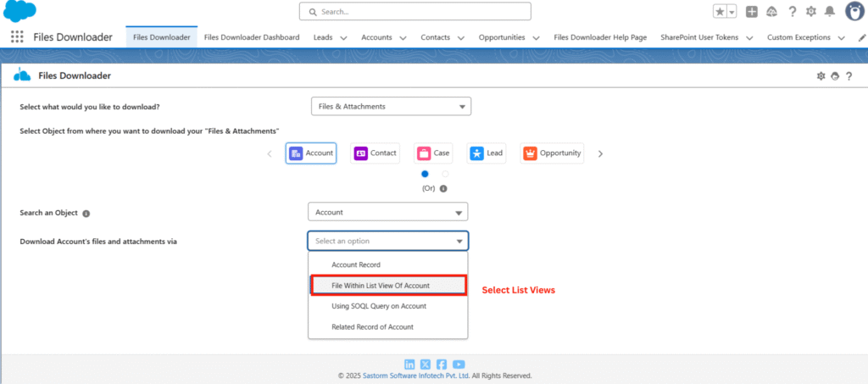Viewport: 868px width, 384px height.
Task: Click in the global Search field
Action: click(415, 11)
